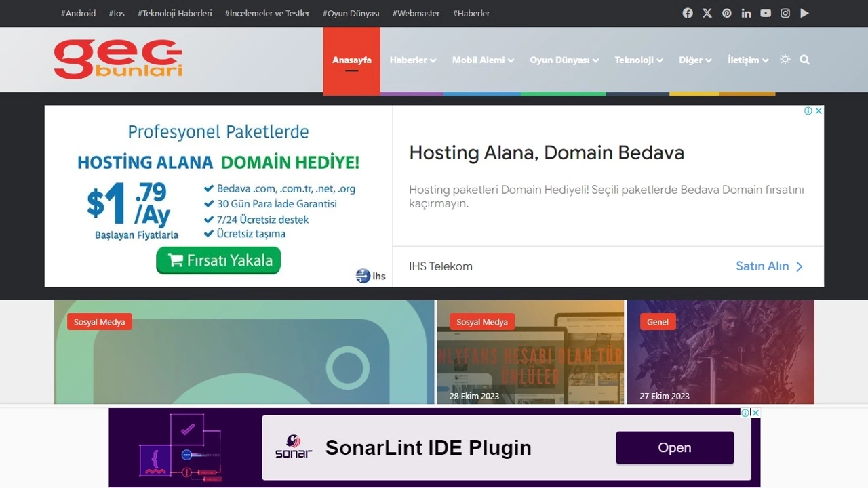Image resolution: width=868 pixels, height=488 pixels.
Task: Click the $1.79/Ay price text
Action: click(127, 203)
